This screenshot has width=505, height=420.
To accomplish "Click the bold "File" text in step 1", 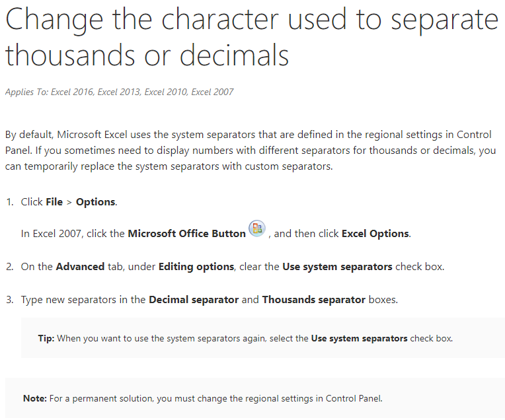I will 54,201.
